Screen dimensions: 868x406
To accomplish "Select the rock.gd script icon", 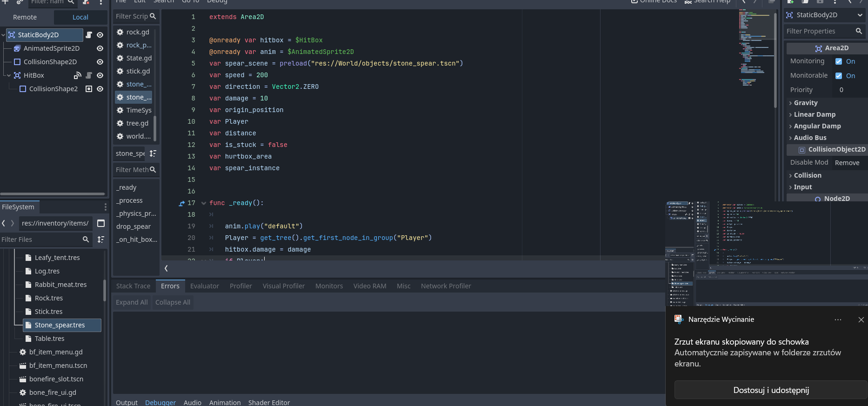I will click(x=120, y=32).
